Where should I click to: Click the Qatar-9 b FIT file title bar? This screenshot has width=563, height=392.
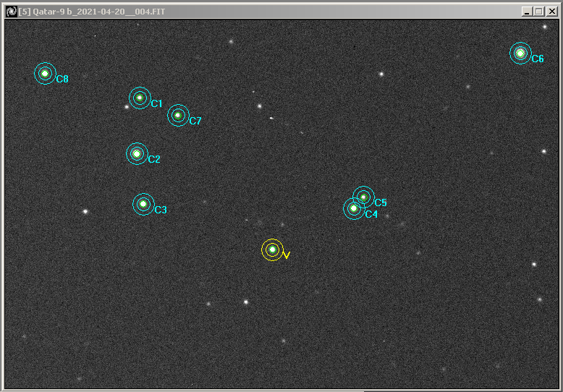(x=253, y=12)
